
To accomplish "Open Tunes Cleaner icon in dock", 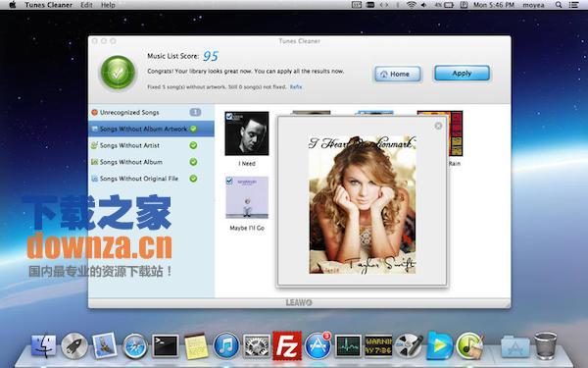I will [x=469, y=345].
